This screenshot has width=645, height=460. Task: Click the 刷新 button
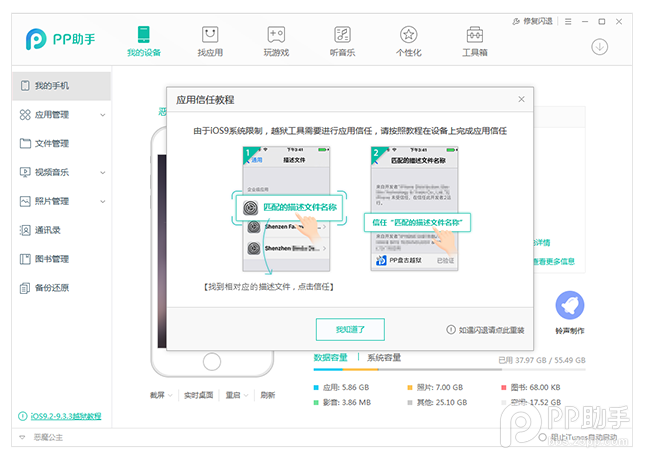pos(267,395)
